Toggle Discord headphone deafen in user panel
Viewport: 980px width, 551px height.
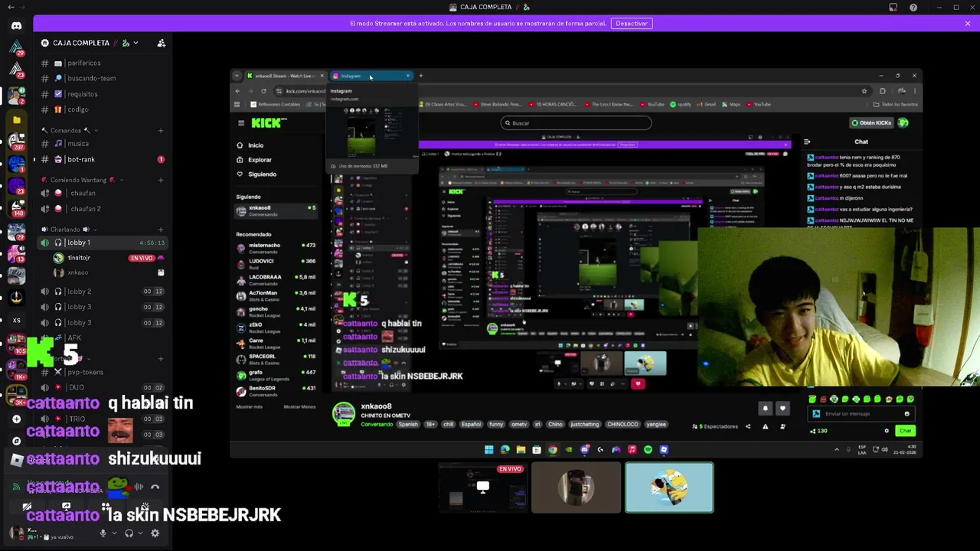pyautogui.click(x=129, y=533)
